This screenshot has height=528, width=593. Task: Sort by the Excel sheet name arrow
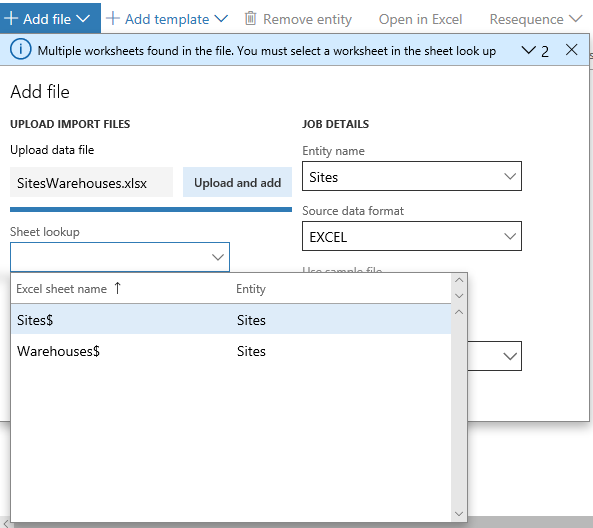click(118, 288)
